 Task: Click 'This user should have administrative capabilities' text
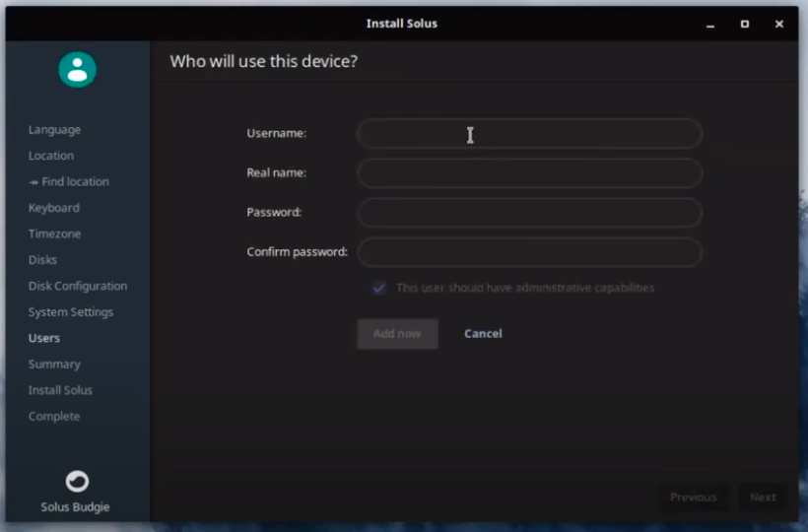coord(525,288)
